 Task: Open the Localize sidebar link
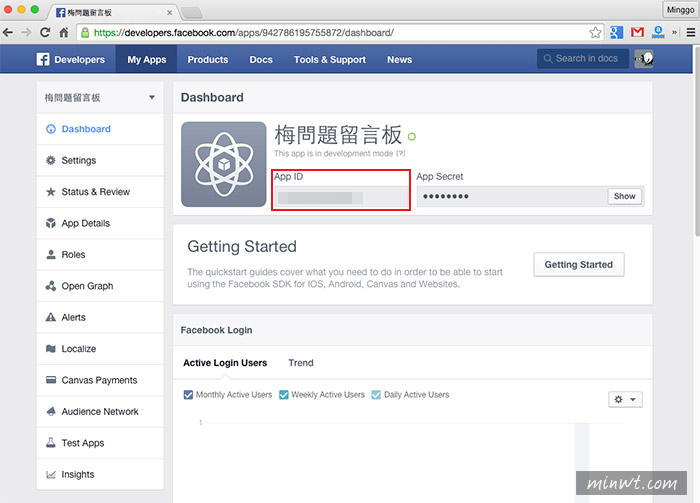coord(100,349)
